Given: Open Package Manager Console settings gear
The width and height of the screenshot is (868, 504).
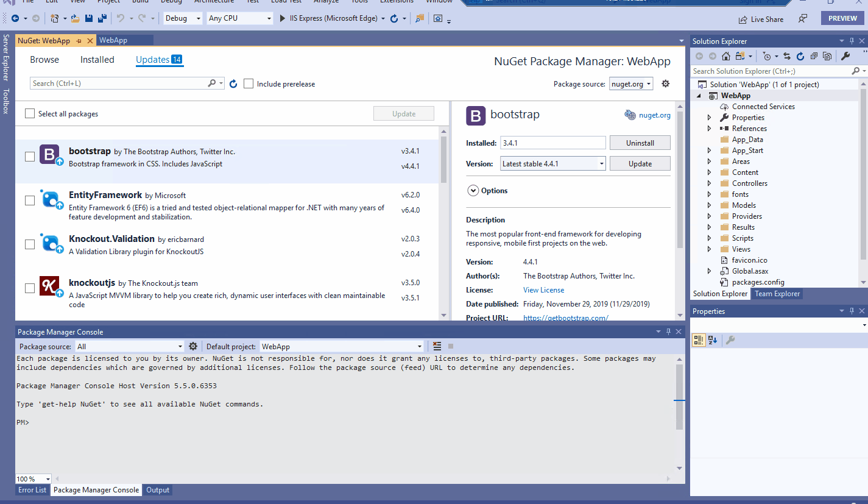Looking at the screenshot, I should [193, 346].
